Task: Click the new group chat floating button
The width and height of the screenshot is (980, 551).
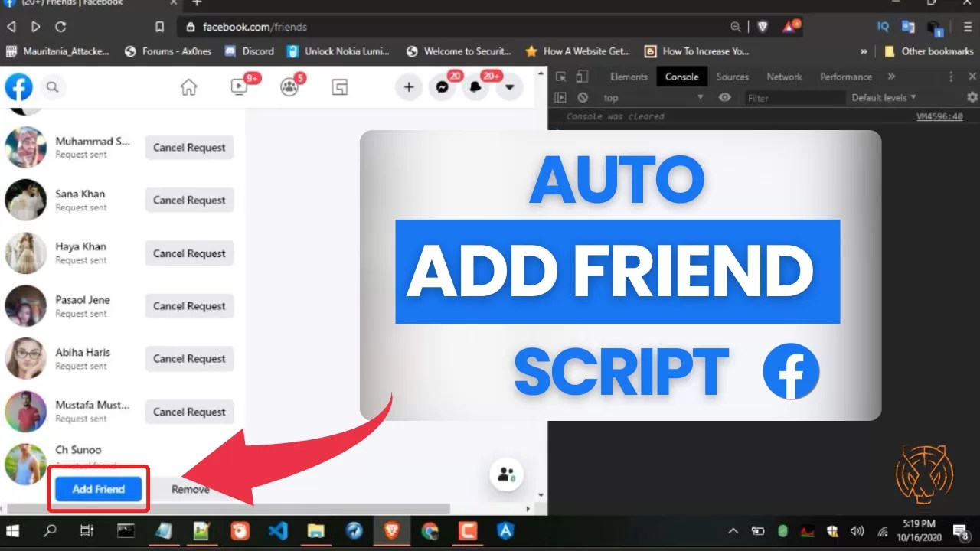Action: (x=506, y=474)
